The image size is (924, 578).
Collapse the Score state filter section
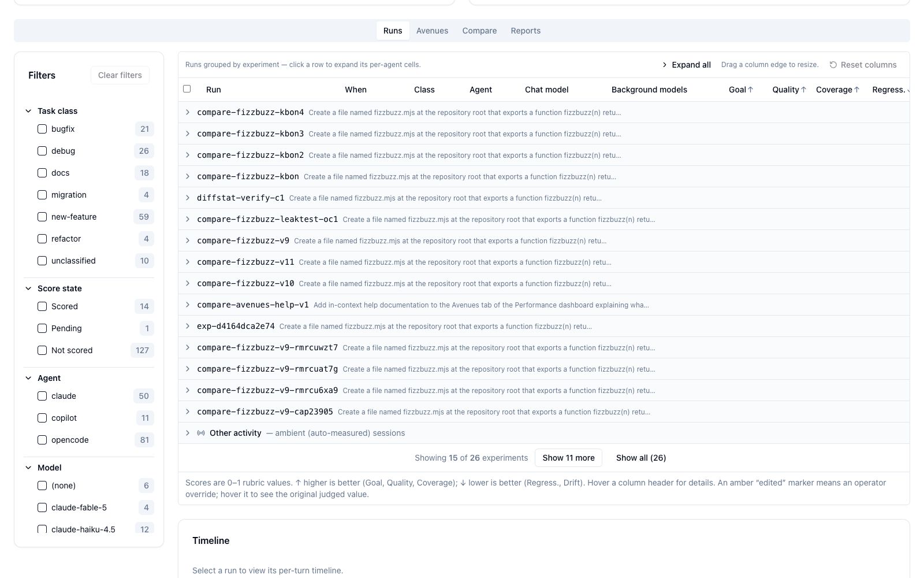click(28, 288)
